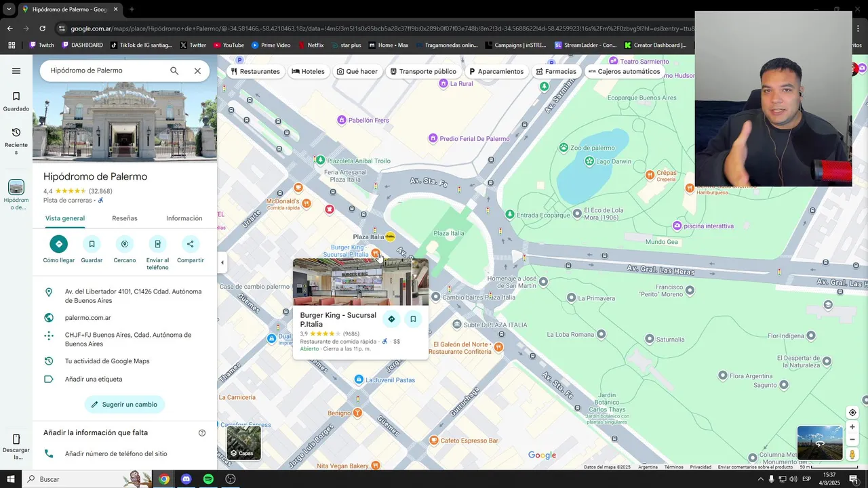Screen dimensions: 868x488
Task: Click the Hipódromo de Palermo header photo
Action: tap(125, 123)
